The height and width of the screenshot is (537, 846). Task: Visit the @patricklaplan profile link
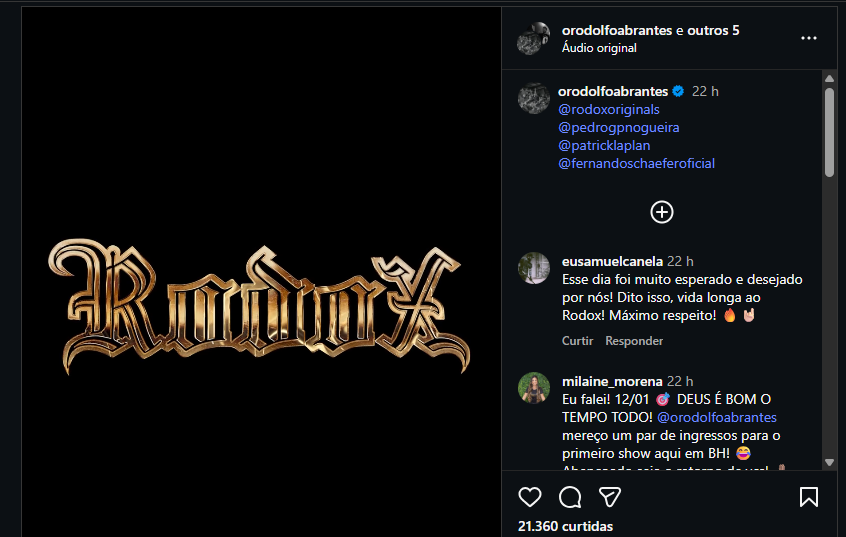pyautogui.click(x=604, y=145)
